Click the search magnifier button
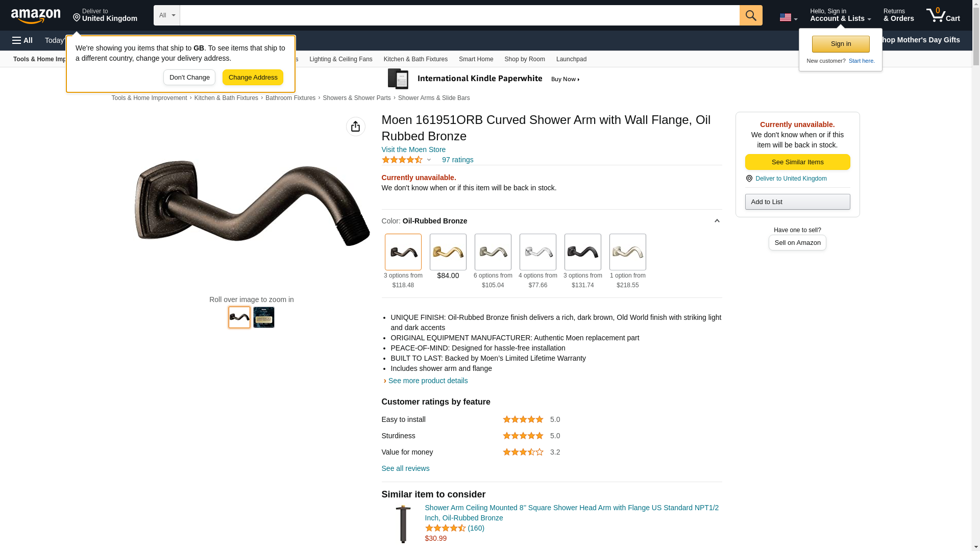Image resolution: width=980 pixels, height=551 pixels. tap(751, 15)
